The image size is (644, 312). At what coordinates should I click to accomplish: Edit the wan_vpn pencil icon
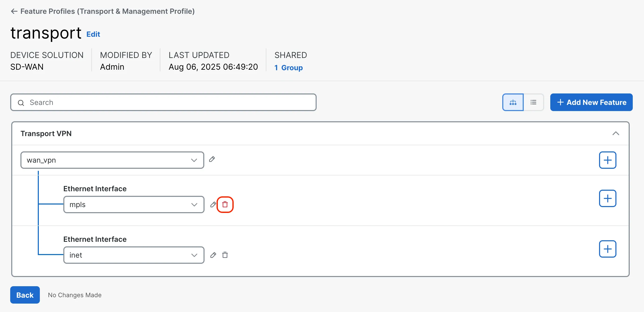tap(212, 160)
